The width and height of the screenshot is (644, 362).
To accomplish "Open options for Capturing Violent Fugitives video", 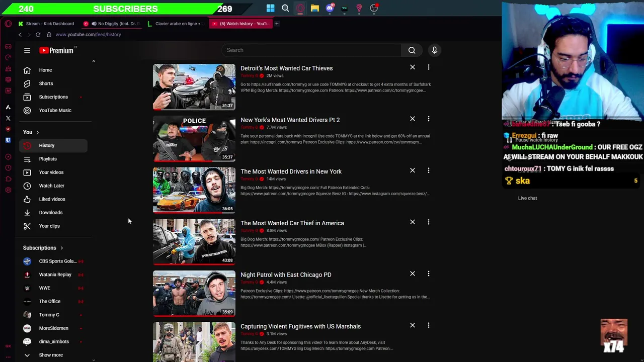I will point(429,325).
